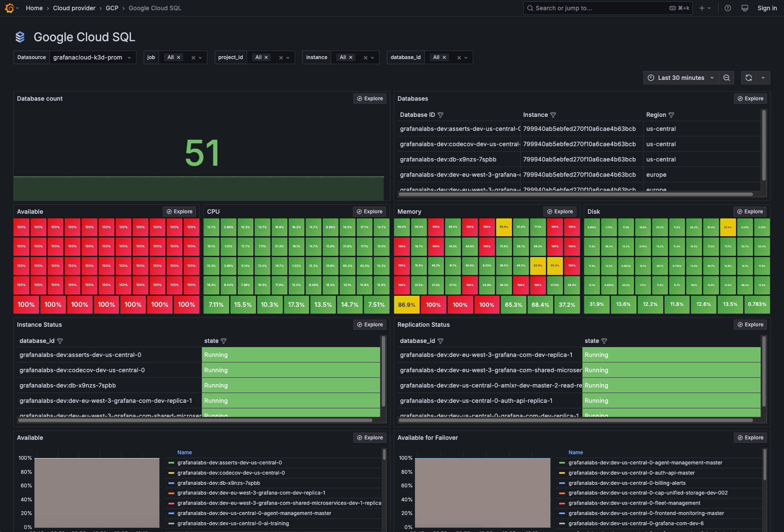Open Explore for the Memory panel
This screenshot has height=532, width=784.
(560, 211)
